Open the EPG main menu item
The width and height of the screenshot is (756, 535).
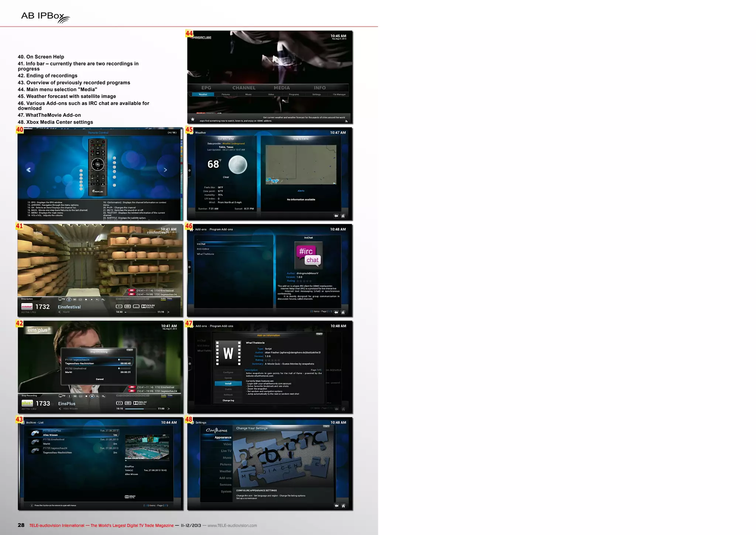[x=206, y=88]
